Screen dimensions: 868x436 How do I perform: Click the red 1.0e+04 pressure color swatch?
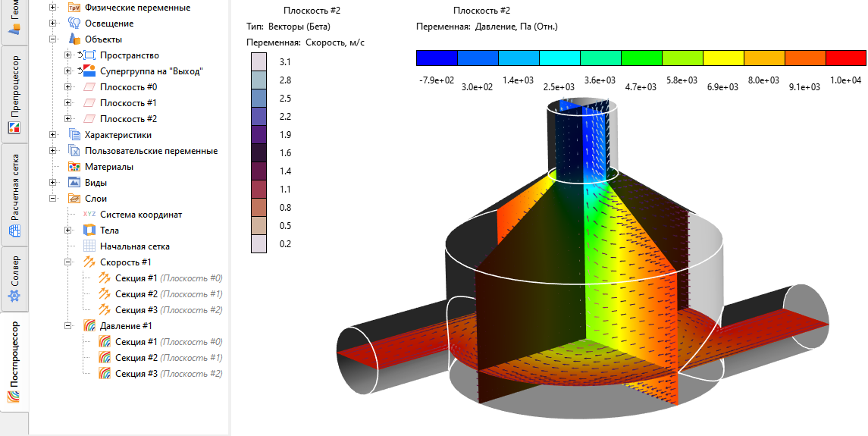(x=845, y=58)
